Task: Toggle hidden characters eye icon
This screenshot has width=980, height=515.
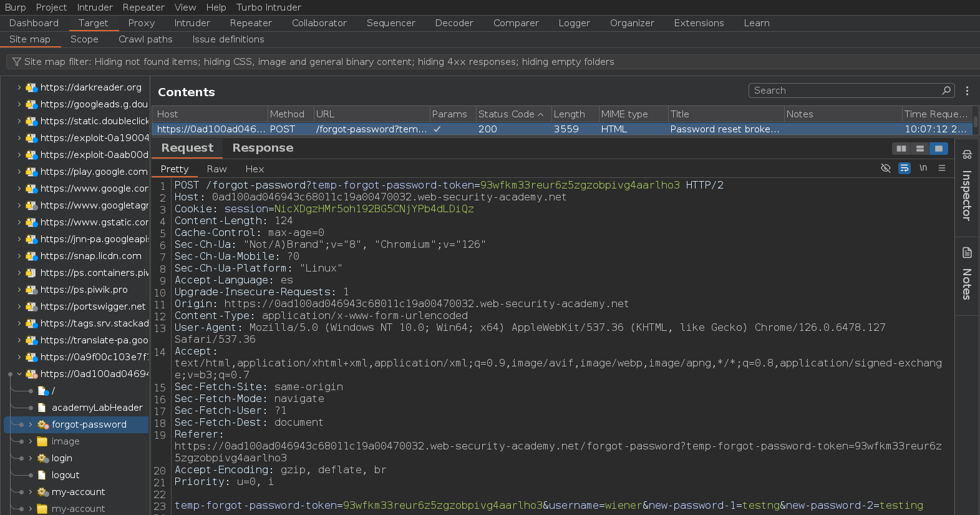Action: (x=885, y=169)
